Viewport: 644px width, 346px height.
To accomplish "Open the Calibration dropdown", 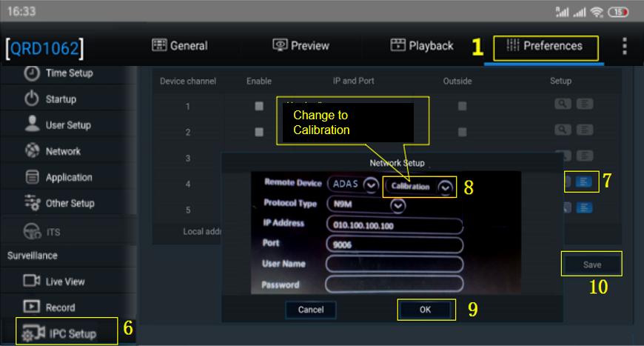I will pos(445,187).
